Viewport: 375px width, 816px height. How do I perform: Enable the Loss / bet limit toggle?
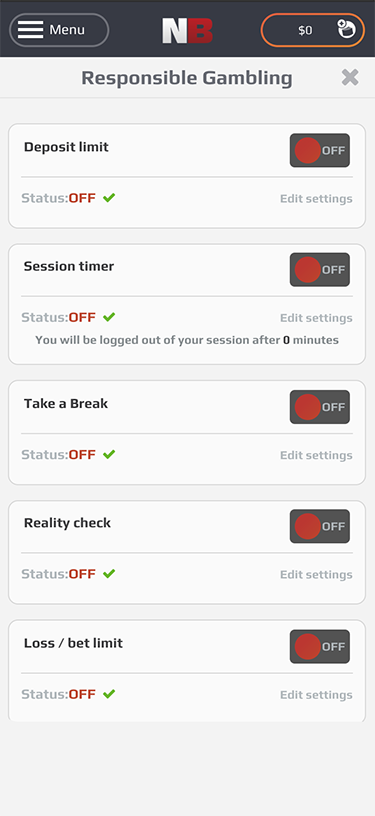[x=320, y=646]
